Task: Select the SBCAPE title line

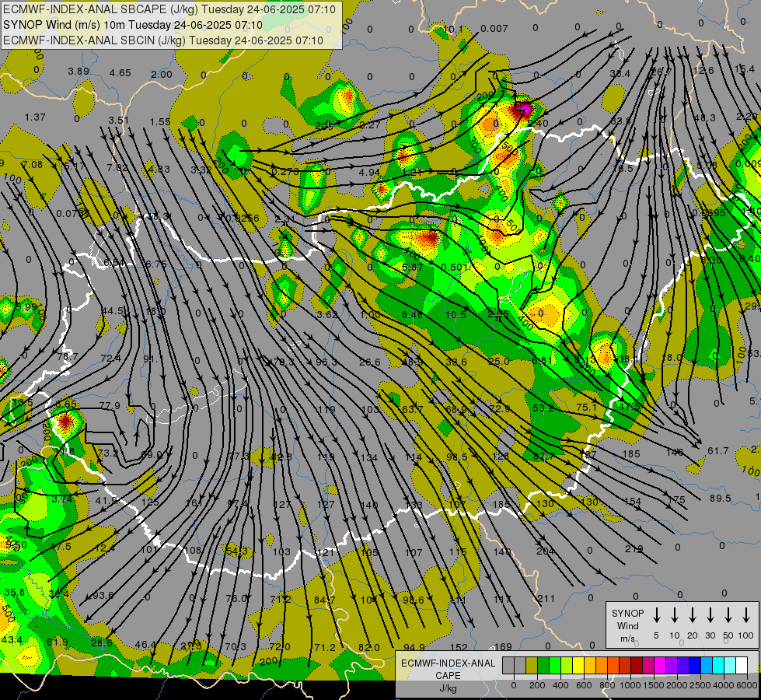Action: (169, 9)
